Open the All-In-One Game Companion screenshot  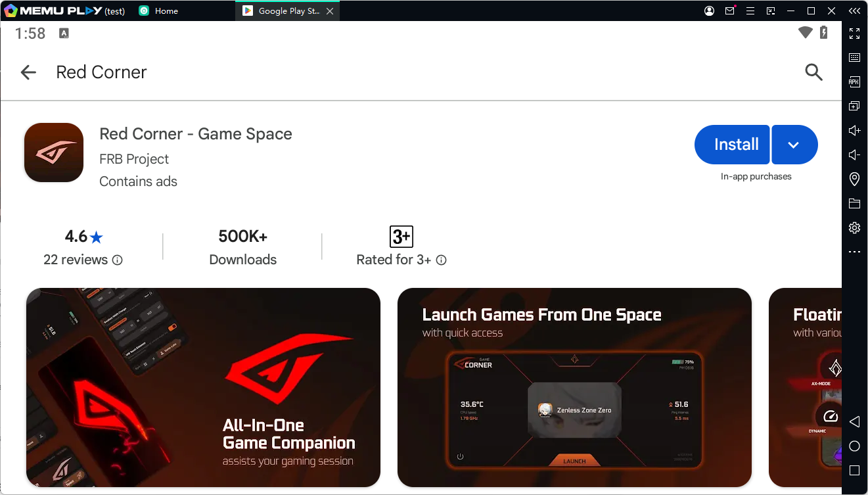[x=203, y=387]
